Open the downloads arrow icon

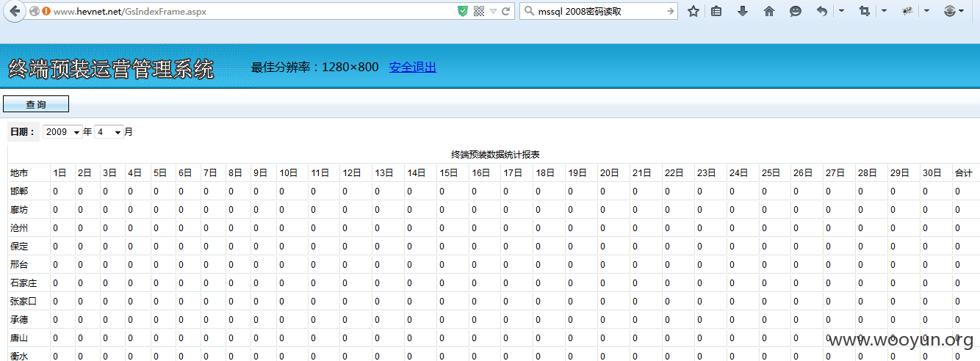coord(743,11)
